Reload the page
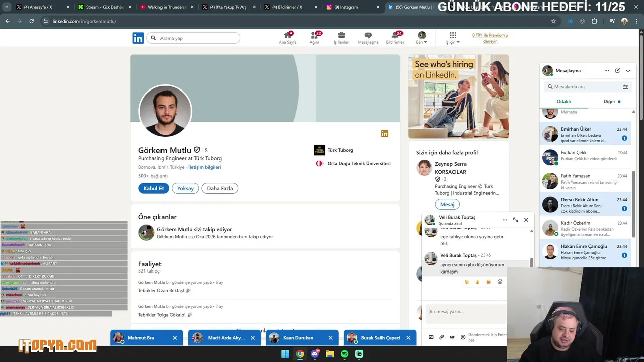Screen dimensions: 644x362 coord(31,21)
